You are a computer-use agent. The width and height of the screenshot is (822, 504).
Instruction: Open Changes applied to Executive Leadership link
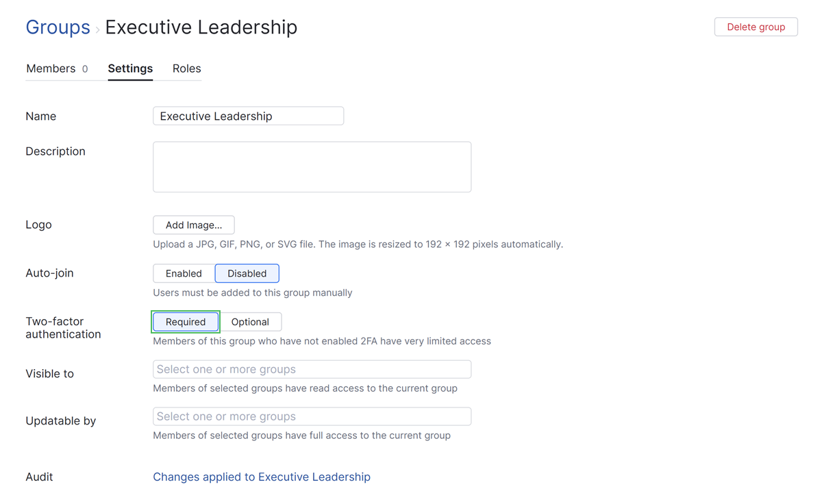point(262,477)
